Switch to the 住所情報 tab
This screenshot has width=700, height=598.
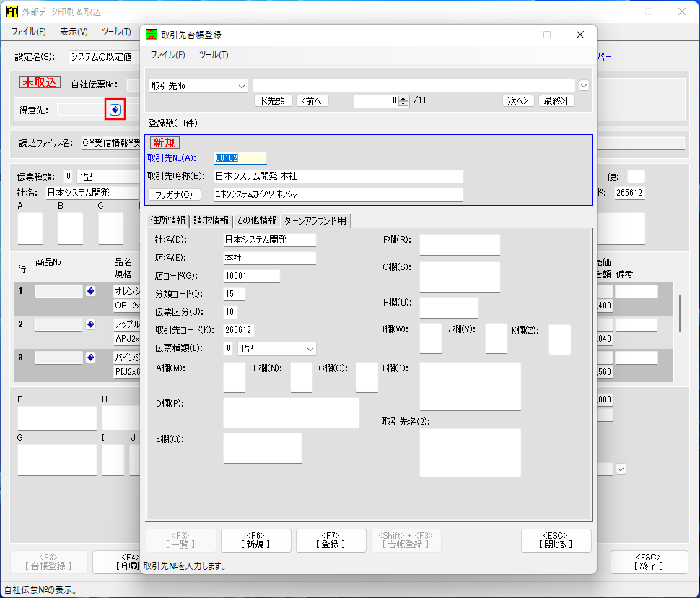(x=168, y=220)
